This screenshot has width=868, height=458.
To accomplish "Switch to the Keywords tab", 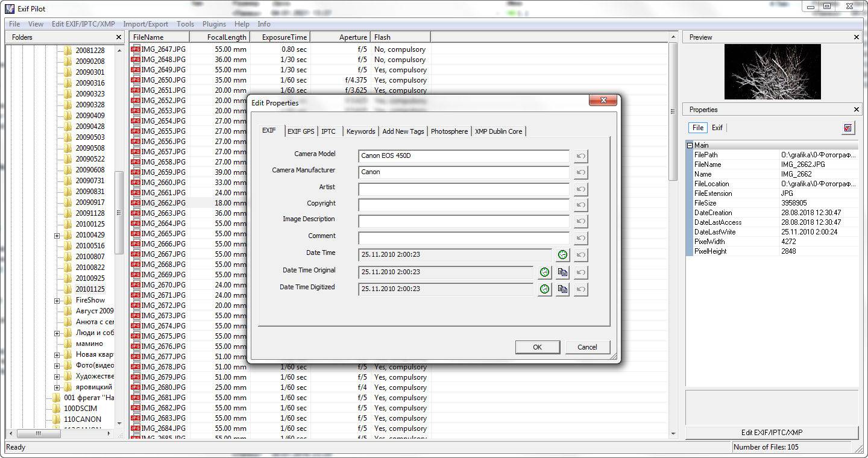I will [x=361, y=131].
